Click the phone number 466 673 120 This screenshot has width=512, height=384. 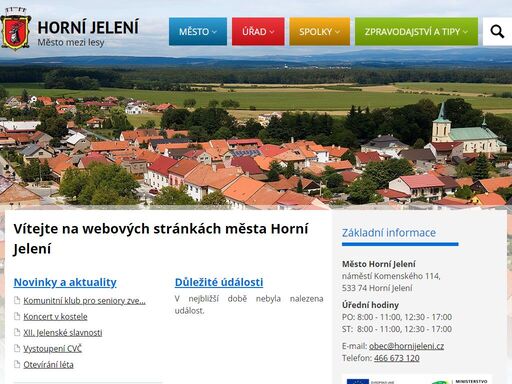(397, 358)
